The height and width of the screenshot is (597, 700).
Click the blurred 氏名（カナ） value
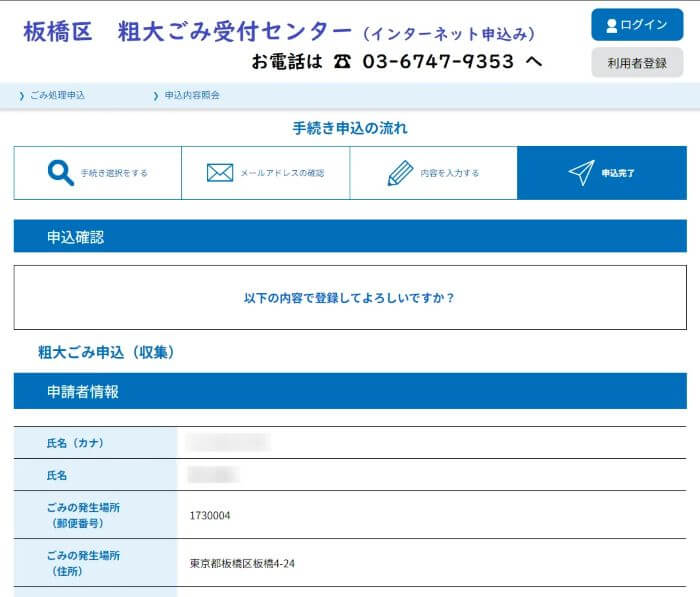pos(229,443)
